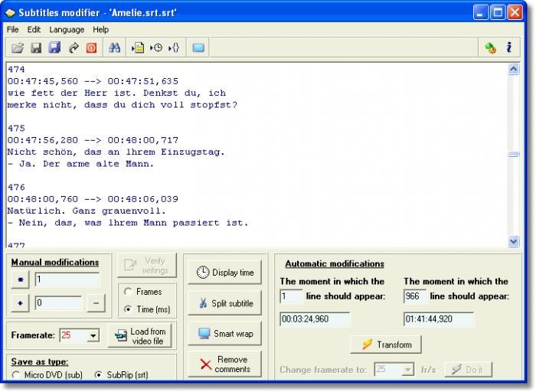Click the gray floppy disk save icon
Viewport: 536px width, 392px height.
click(36, 47)
